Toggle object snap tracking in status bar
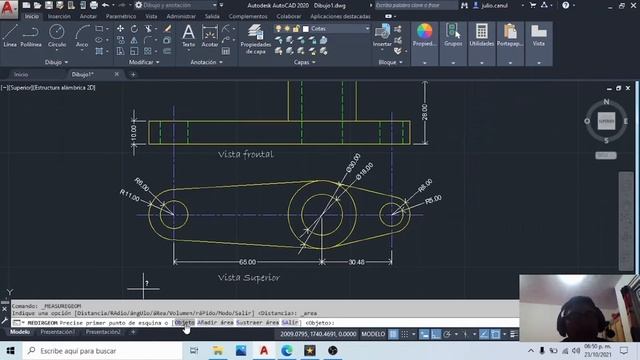Image resolution: width=640 pixels, height=360 pixels. point(484,334)
